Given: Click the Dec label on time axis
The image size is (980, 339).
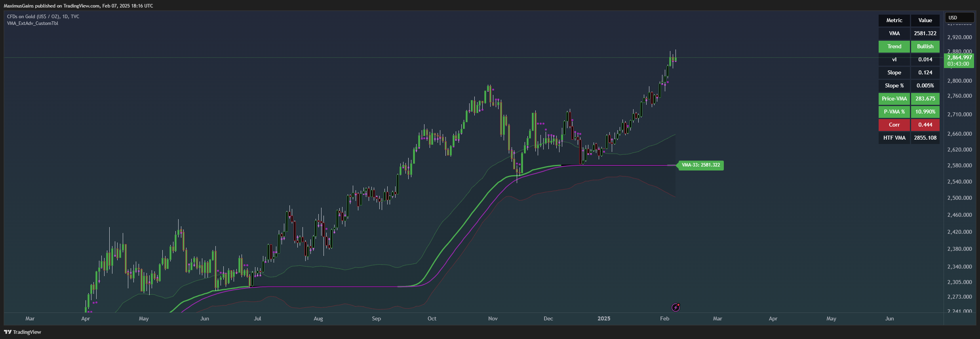Looking at the screenshot, I should click(548, 318).
